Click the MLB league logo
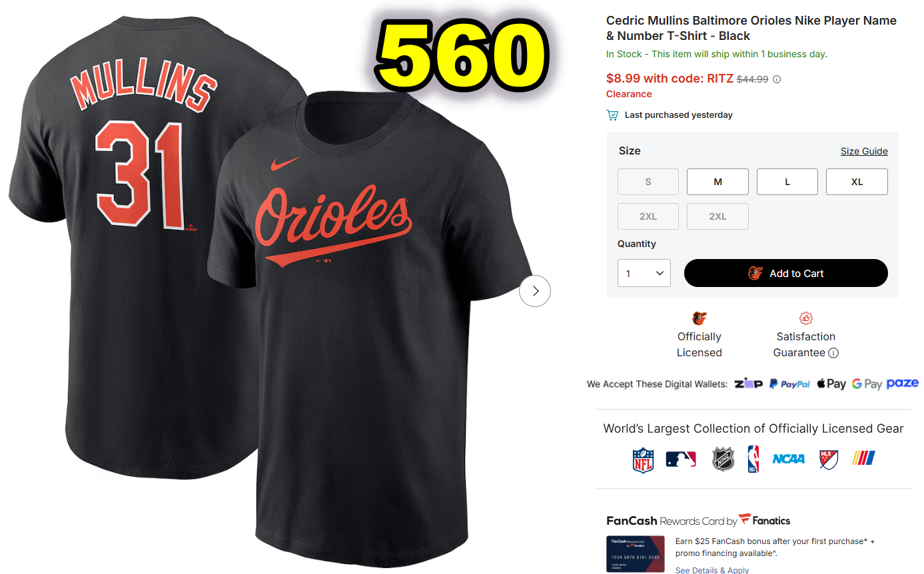The width and height of the screenshot is (924, 574). pos(681,459)
